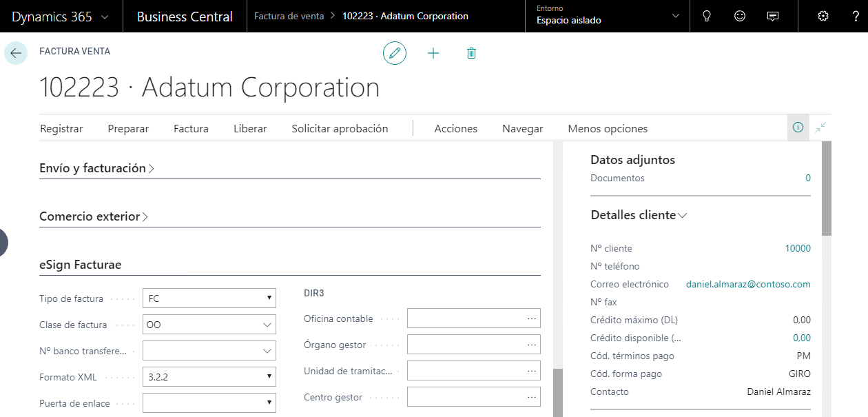Image resolution: width=868 pixels, height=417 pixels.
Task: Open the Preparar menu
Action: 128,129
